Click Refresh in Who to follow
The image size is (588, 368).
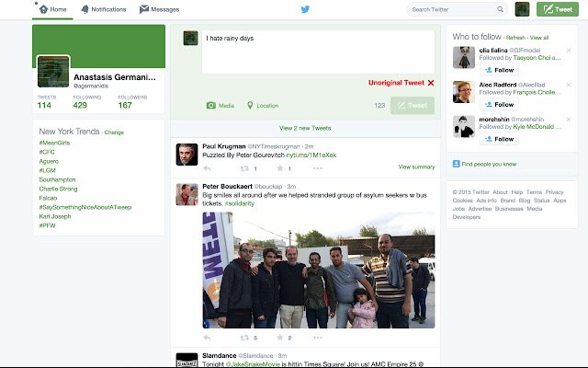515,38
